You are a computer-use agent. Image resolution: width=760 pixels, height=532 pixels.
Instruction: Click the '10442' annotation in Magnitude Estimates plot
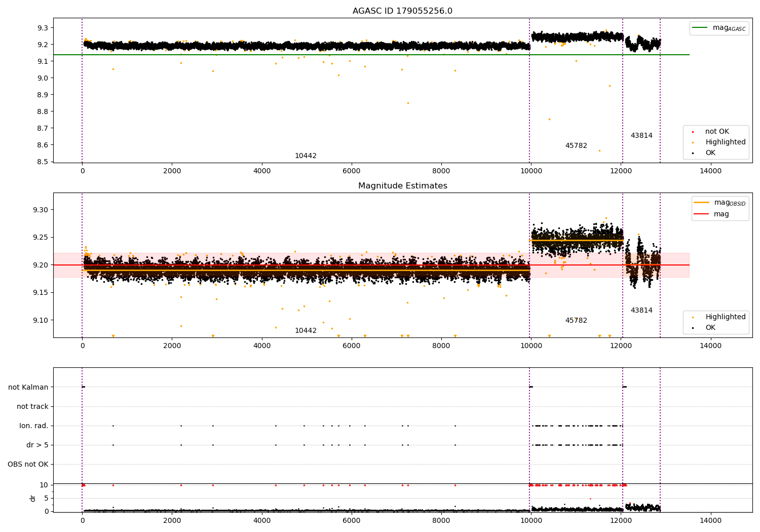pyautogui.click(x=306, y=331)
